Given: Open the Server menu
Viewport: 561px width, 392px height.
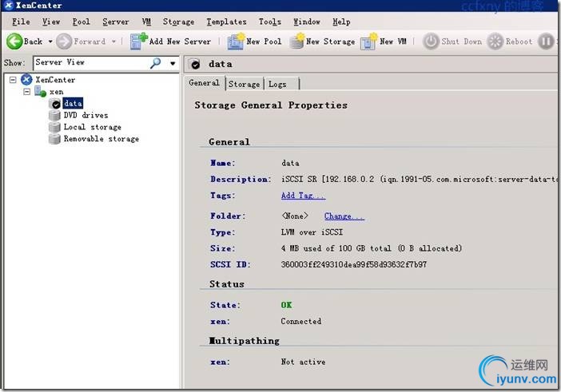Looking at the screenshot, I should click(x=116, y=22).
